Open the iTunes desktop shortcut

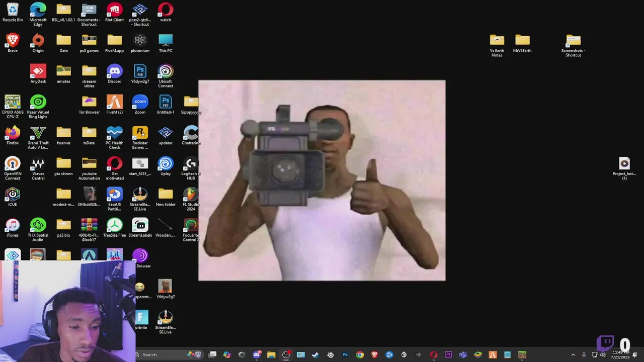pyautogui.click(x=13, y=227)
